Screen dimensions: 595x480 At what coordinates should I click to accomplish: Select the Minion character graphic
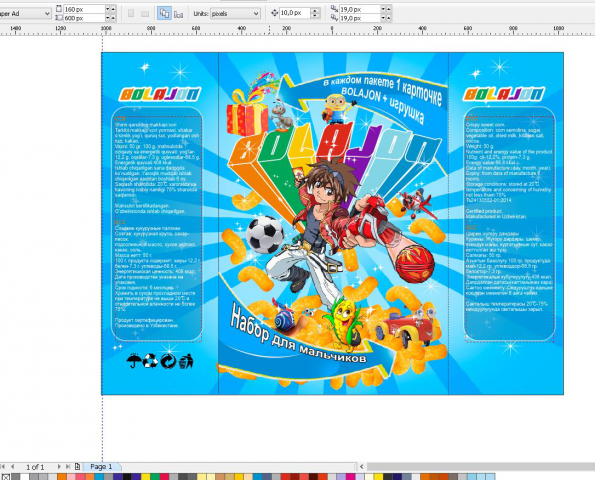pyautogui.click(x=337, y=109)
